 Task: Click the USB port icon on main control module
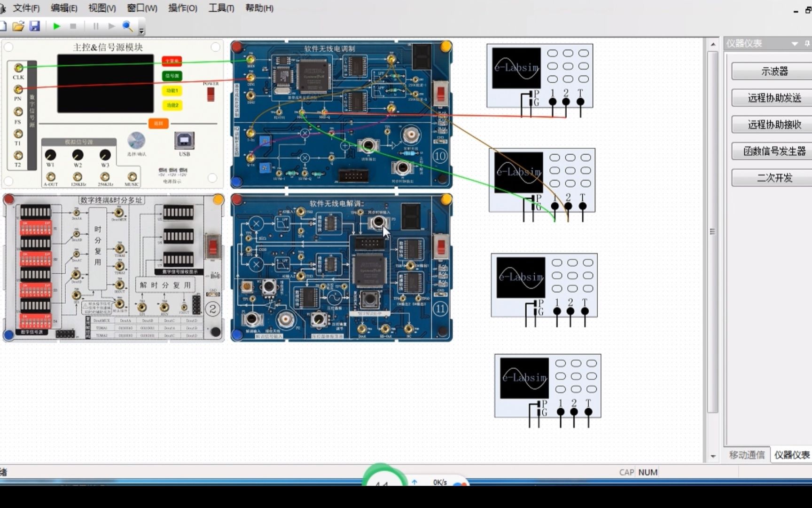click(x=184, y=141)
